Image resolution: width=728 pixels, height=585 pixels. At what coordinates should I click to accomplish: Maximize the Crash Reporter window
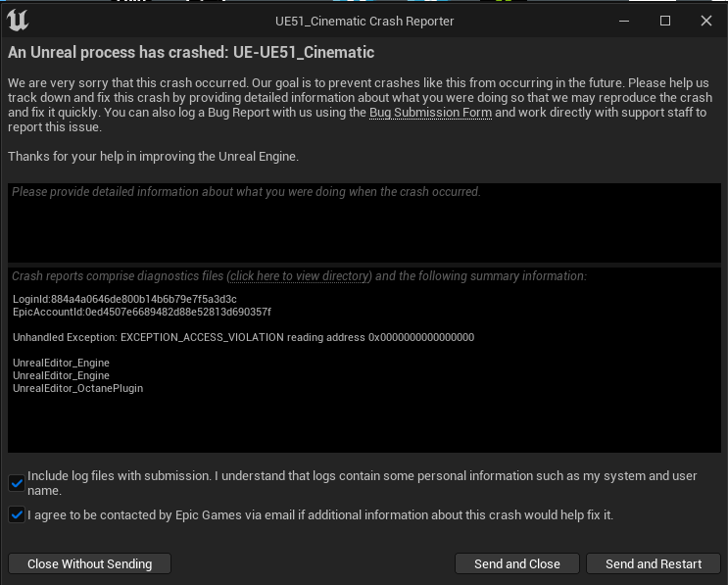click(665, 21)
